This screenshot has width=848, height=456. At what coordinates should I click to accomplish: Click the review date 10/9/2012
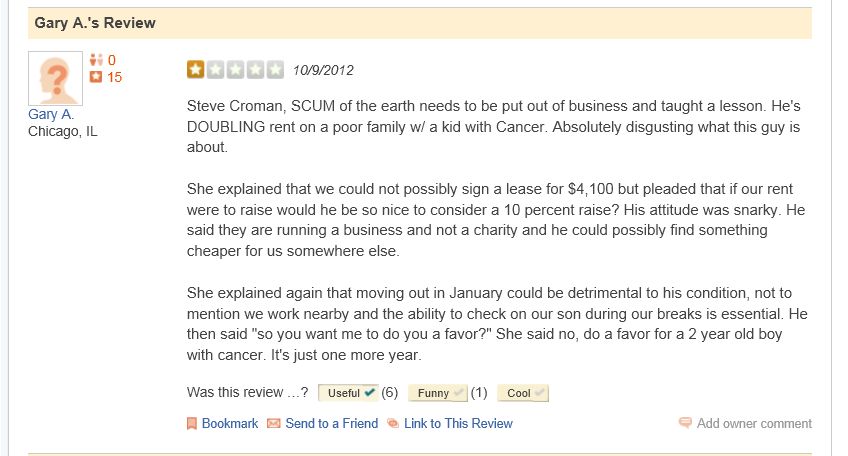pos(323,70)
